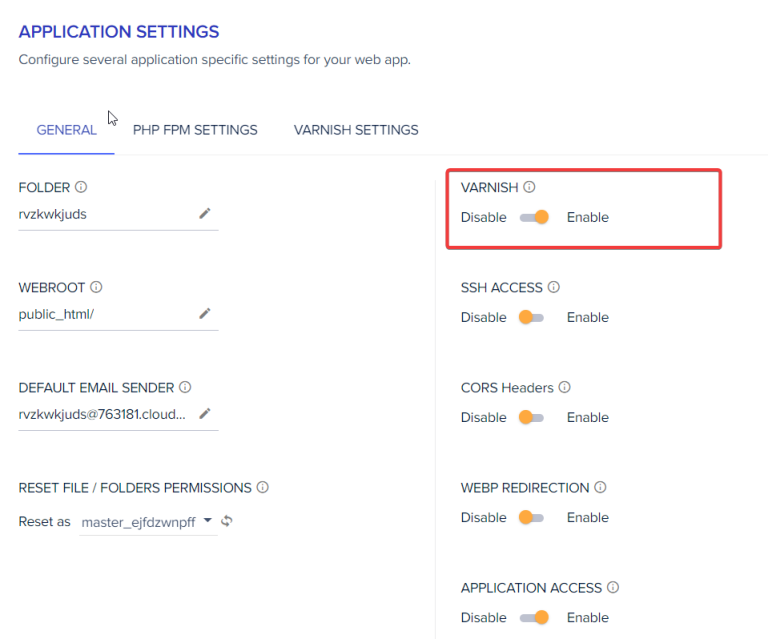Image resolution: width=768 pixels, height=639 pixels.
Task: Click the info icon next to APPLICATION ACCESS
Action: pos(613,587)
